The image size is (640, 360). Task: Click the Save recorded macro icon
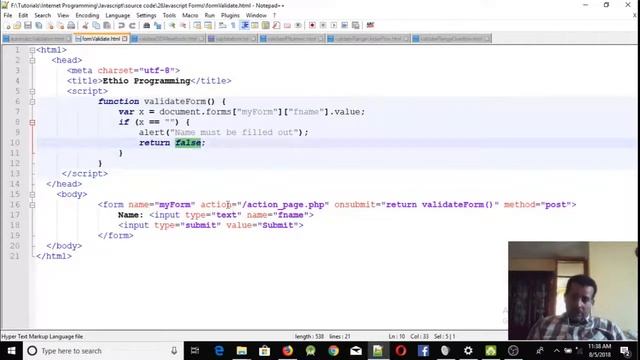click(x=356, y=25)
